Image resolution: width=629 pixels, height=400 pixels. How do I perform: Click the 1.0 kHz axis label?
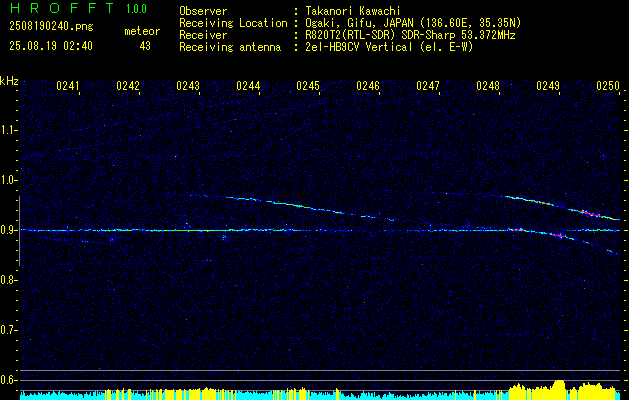point(8,180)
